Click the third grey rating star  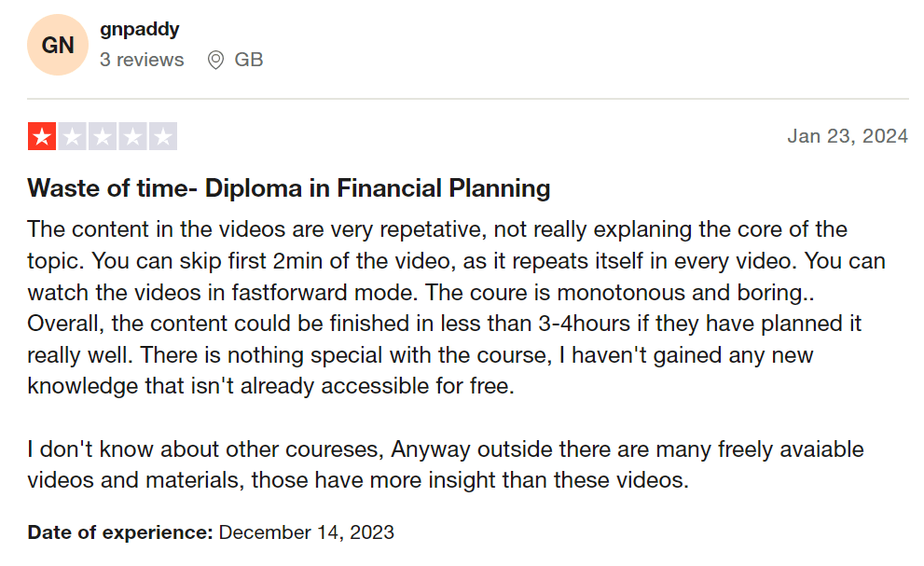[x=102, y=137]
